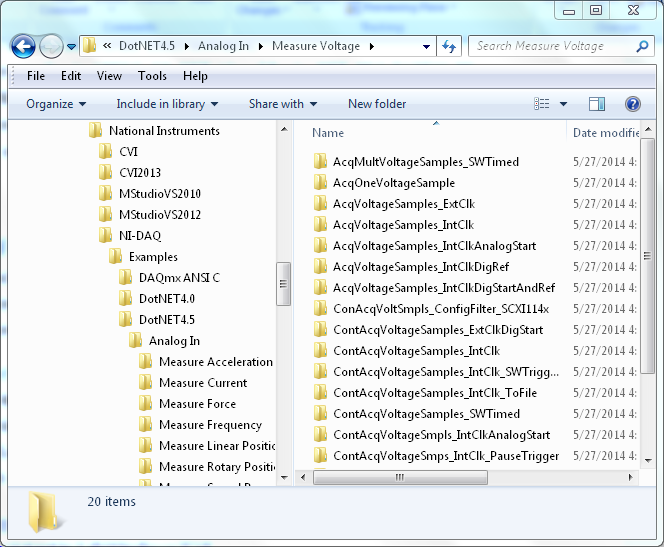This screenshot has width=664, height=547.
Task: Sort files by the Name column header
Action: [x=328, y=133]
